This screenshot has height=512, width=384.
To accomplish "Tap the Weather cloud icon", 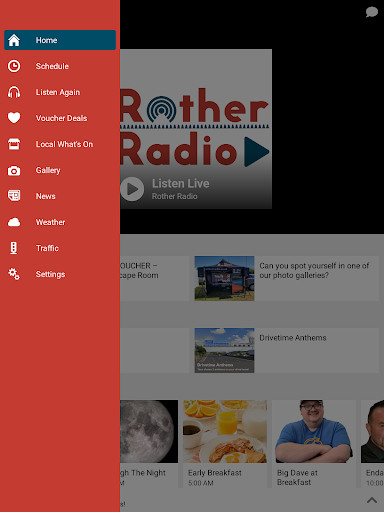I will (14, 222).
